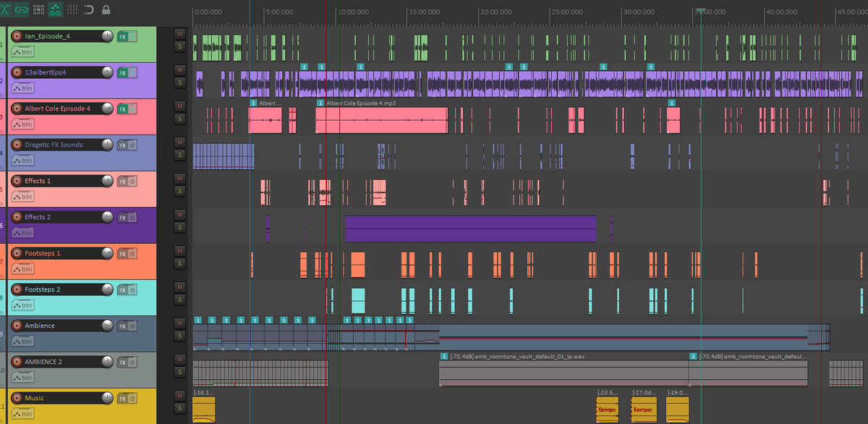
Task: Toggle FX bypass on Ian_Episode_4 track
Action: click(132, 36)
